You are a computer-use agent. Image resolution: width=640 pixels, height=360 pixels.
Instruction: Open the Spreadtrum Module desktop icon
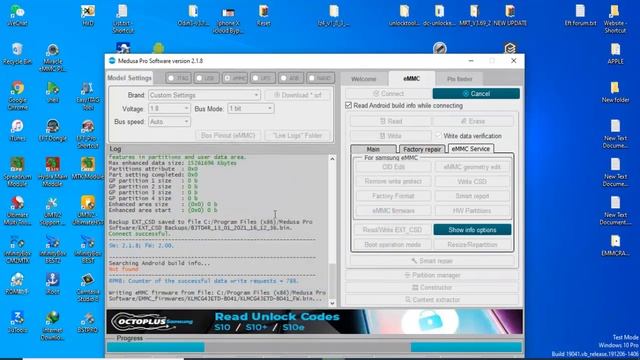pos(18,172)
